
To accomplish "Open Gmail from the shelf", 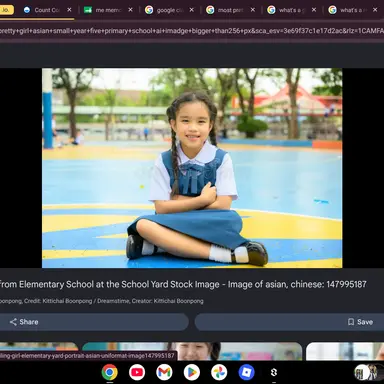I will pos(164,372).
